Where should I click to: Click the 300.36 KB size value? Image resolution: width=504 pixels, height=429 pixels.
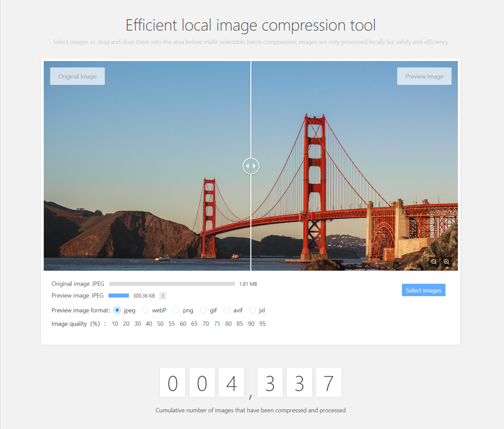(x=144, y=296)
